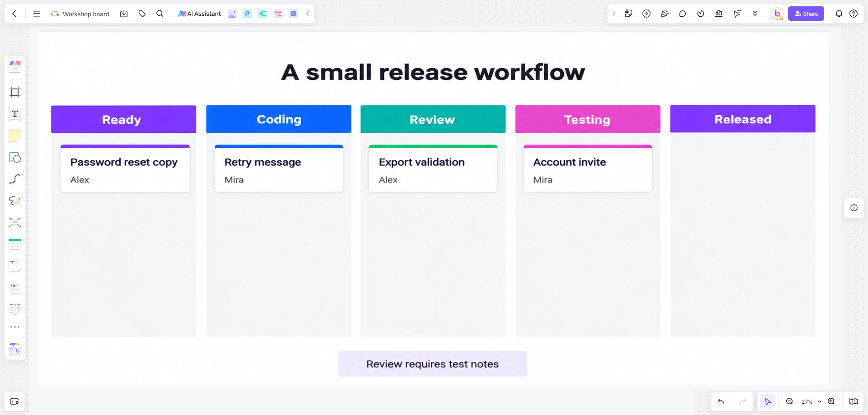Zoom in with the plus magnifier

pyautogui.click(x=831, y=401)
